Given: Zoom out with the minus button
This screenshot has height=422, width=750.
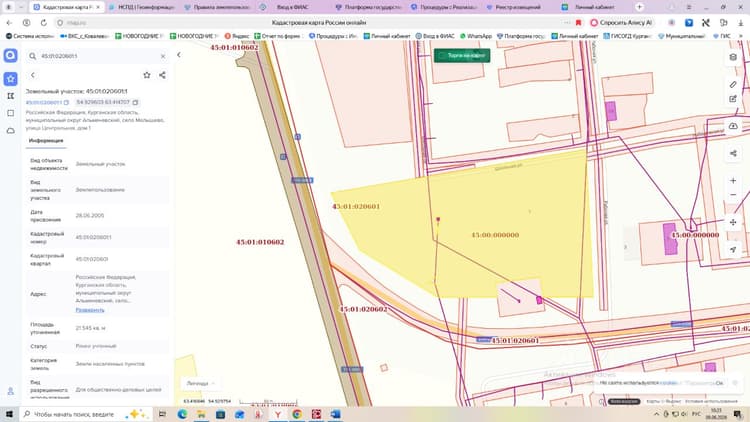Looking at the screenshot, I should 733,195.
